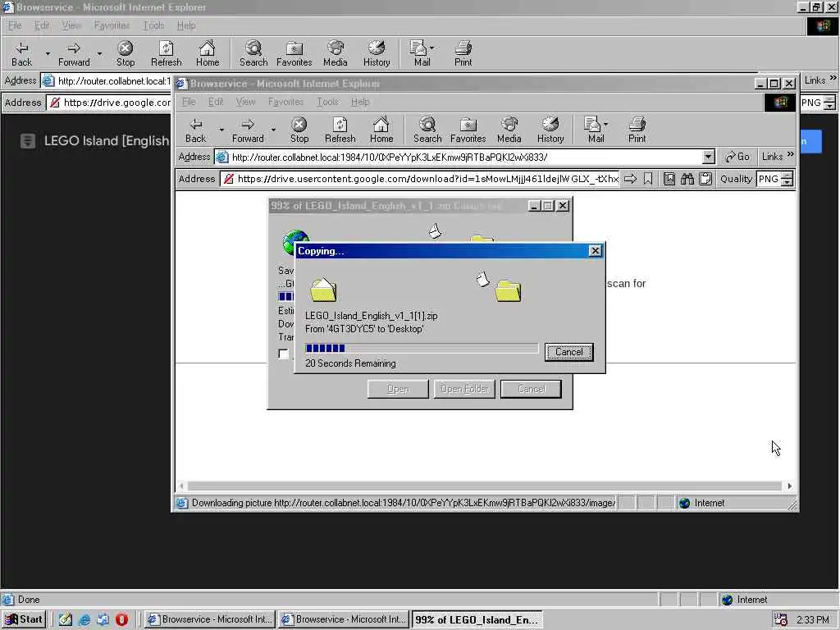Click the Browservice go arrow beside download URL

pos(631,179)
